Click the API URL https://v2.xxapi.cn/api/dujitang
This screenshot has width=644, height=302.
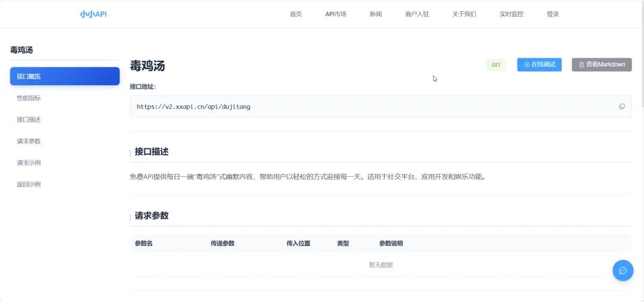pyautogui.click(x=193, y=107)
